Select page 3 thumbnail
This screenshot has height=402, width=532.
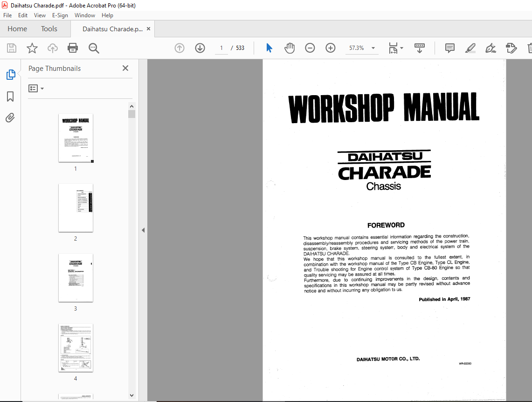pyautogui.click(x=76, y=278)
